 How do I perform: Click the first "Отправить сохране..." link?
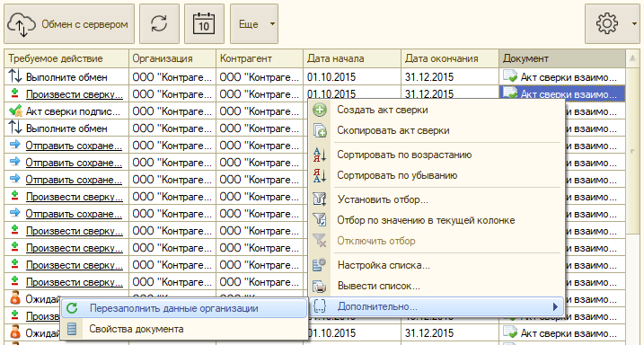(x=74, y=146)
